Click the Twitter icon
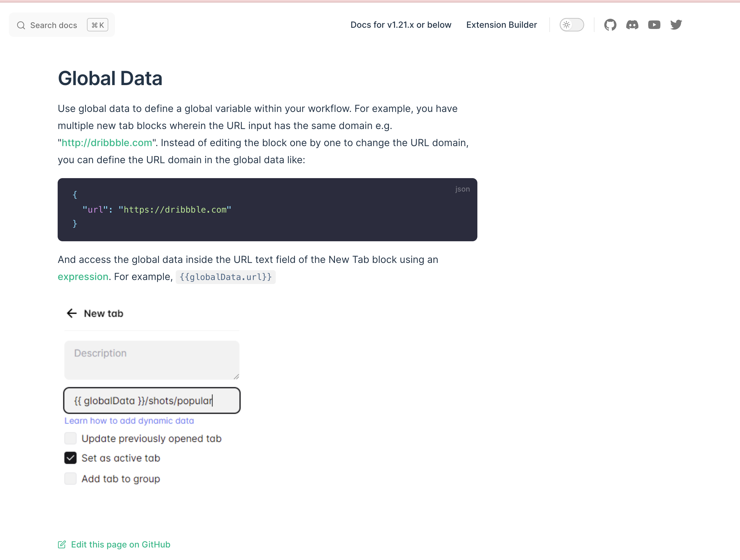This screenshot has height=560, width=740. (676, 24)
